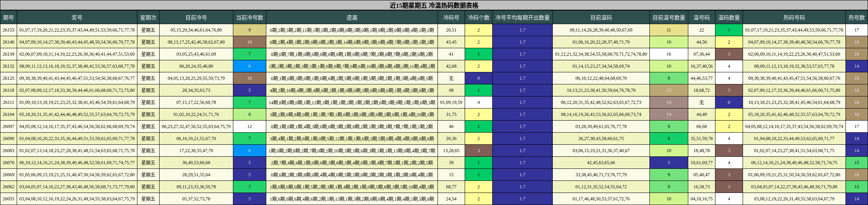Click warm count 5 in row 26076

pos(669,163)
